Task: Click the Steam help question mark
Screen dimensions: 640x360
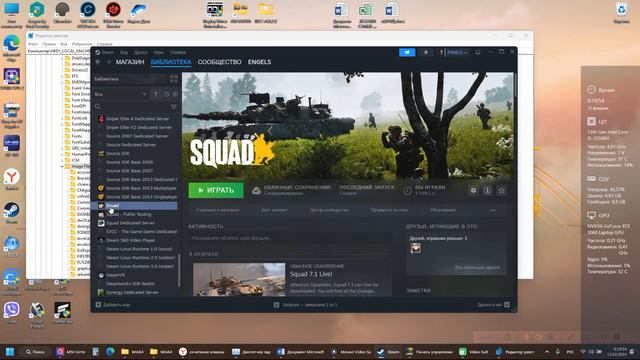Action: (441, 52)
